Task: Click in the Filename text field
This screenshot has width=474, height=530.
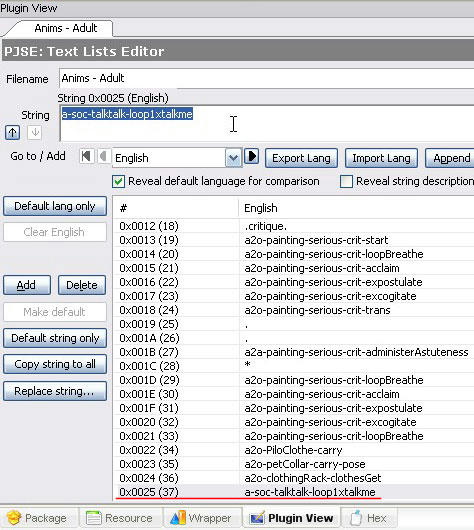Action: tap(266, 78)
